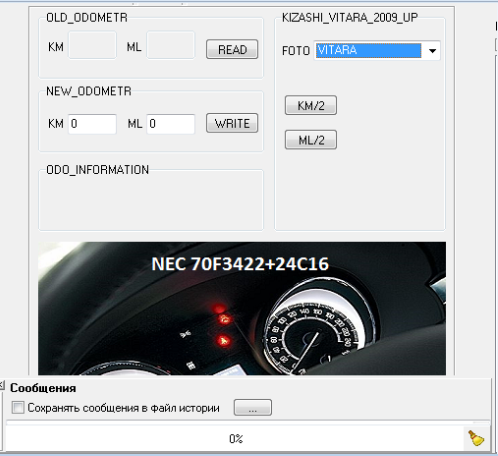Click the KIZASHI_VITARA_2009_UP group label

pyautogui.click(x=350, y=17)
